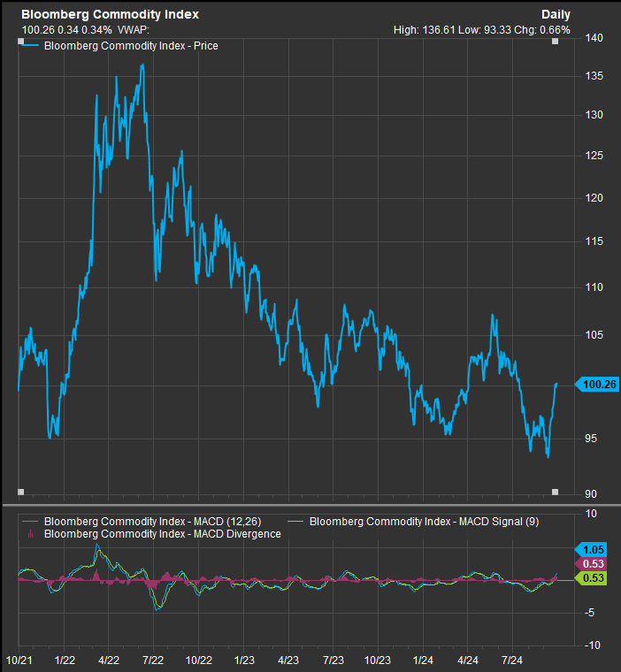Click the 120 price axis label
Screen dimensions: 621x672
[x=594, y=197]
